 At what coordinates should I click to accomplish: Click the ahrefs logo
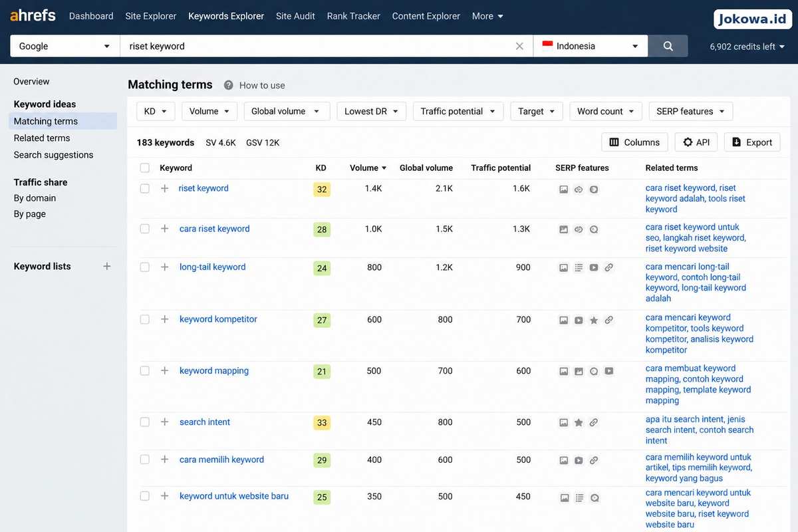pyautogui.click(x=33, y=15)
